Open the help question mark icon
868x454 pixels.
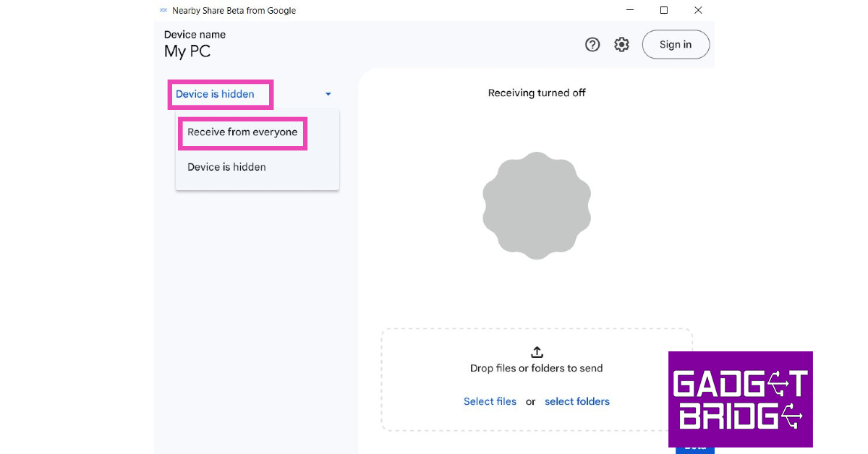592,45
